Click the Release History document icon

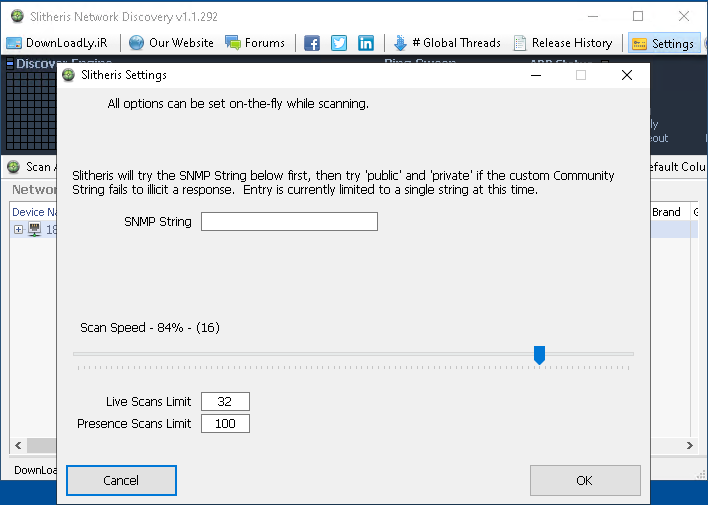520,43
